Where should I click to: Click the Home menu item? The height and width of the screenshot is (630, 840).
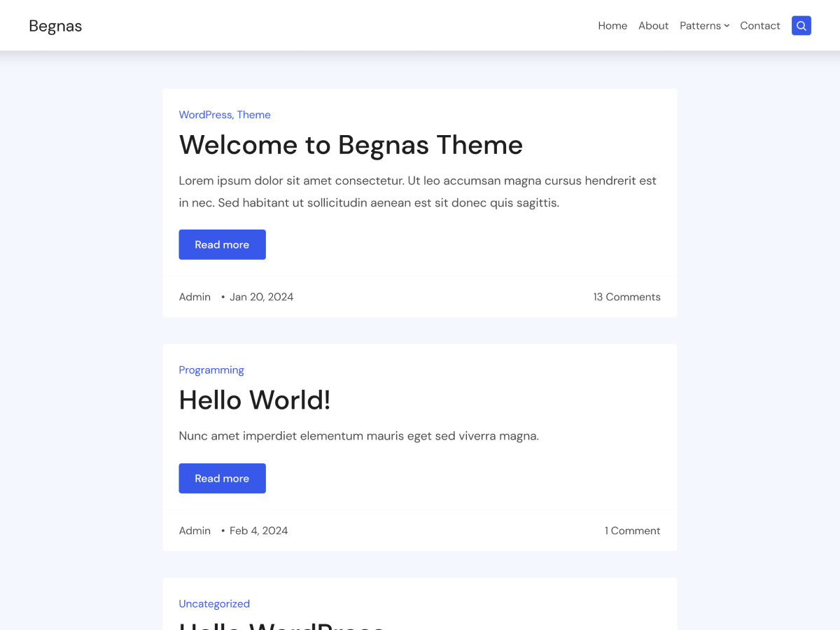pyautogui.click(x=612, y=25)
